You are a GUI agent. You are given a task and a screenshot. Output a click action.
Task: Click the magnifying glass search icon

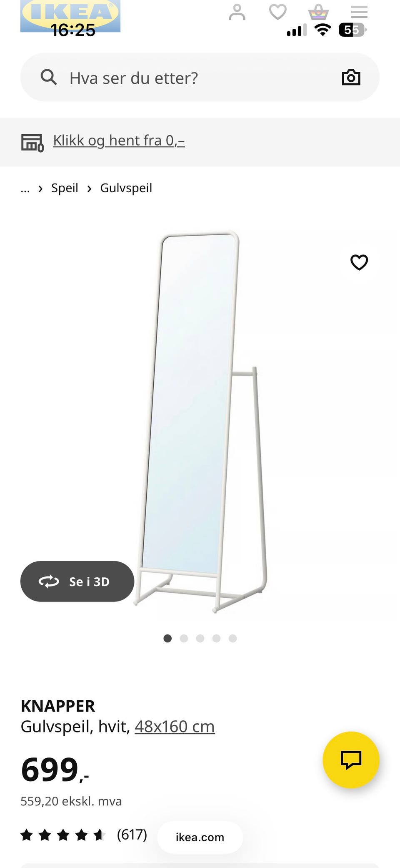click(48, 78)
